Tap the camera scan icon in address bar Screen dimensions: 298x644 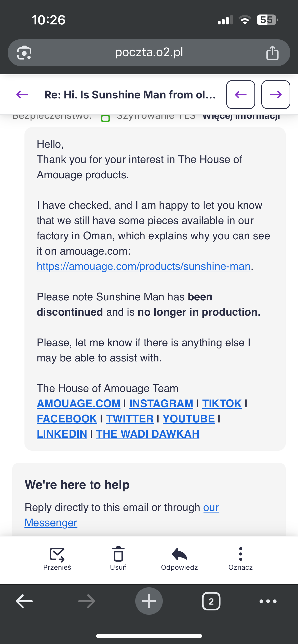pyautogui.click(x=24, y=53)
